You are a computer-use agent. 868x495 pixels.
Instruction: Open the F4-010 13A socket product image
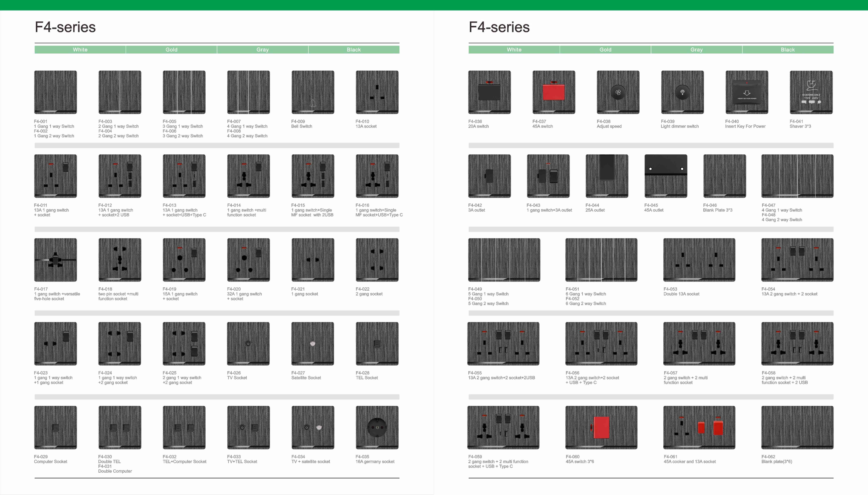coord(377,92)
